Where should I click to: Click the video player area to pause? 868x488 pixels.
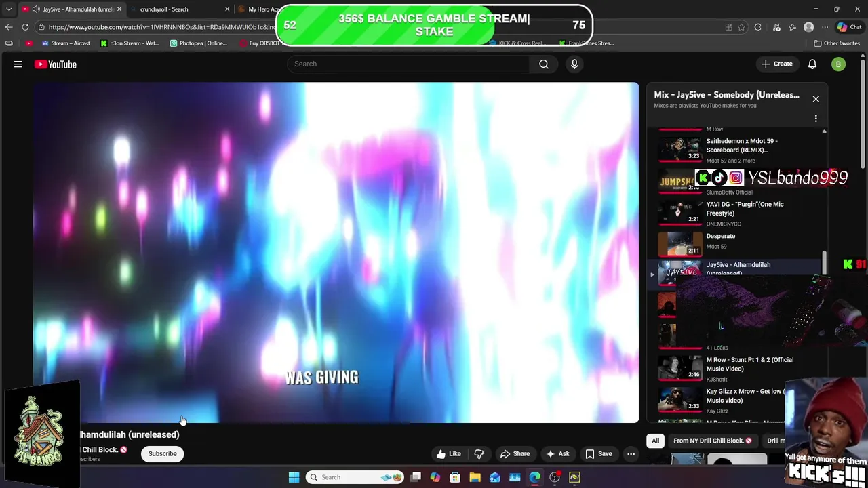[336, 252]
